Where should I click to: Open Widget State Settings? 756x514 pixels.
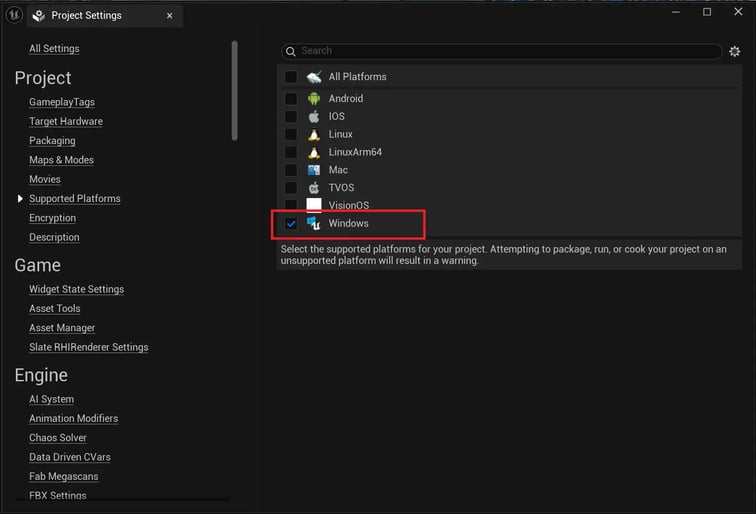pos(77,289)
